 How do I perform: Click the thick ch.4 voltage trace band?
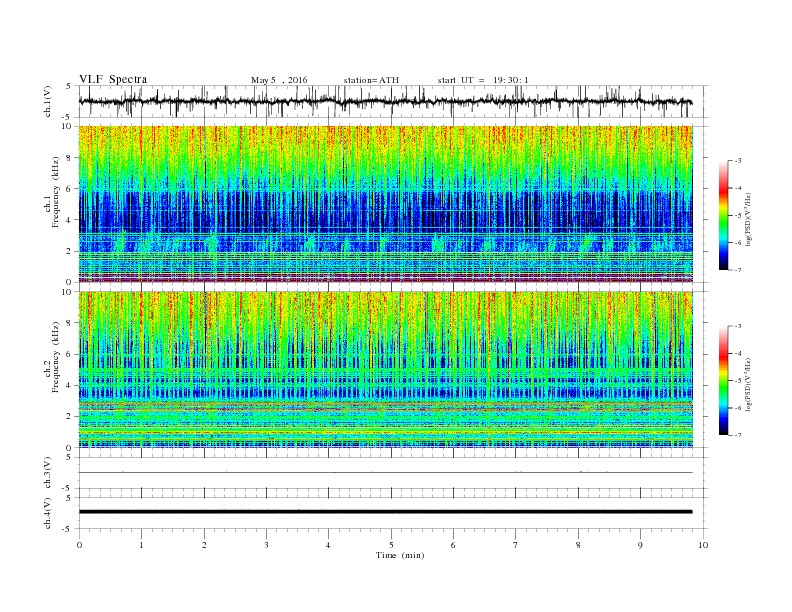pyautogui.click(x=385, y=512)
